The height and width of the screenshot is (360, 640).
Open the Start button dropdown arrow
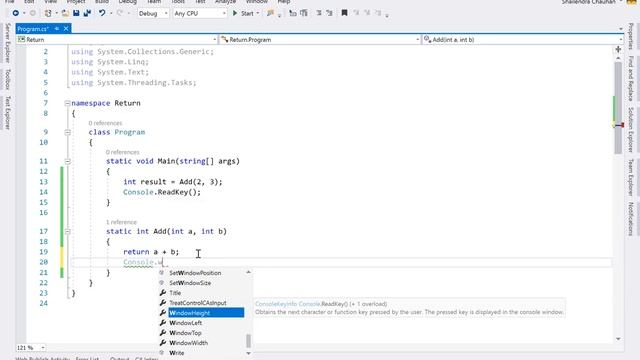point(258,13)
